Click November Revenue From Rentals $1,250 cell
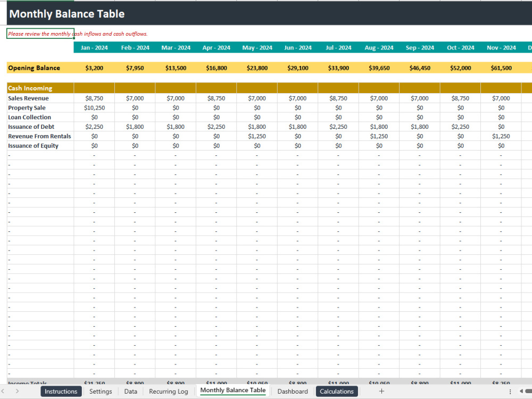Screen dimensions: 532x399 tap(501, 136)
